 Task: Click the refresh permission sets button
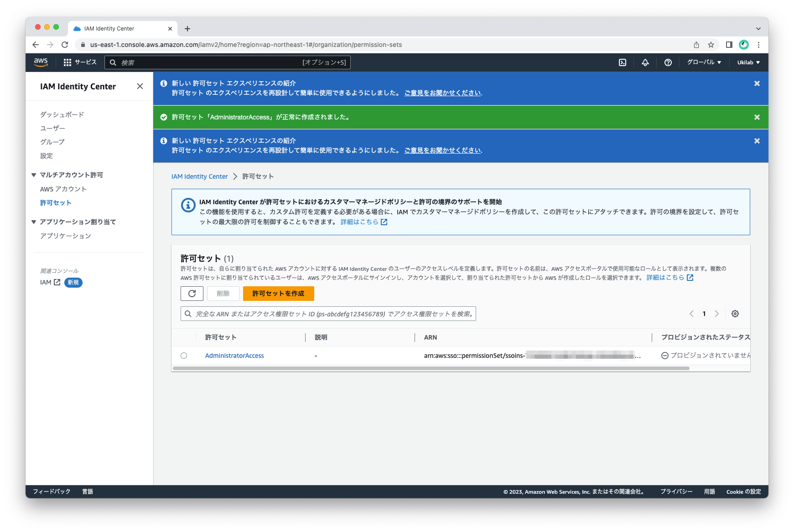(x=192, y=294)
